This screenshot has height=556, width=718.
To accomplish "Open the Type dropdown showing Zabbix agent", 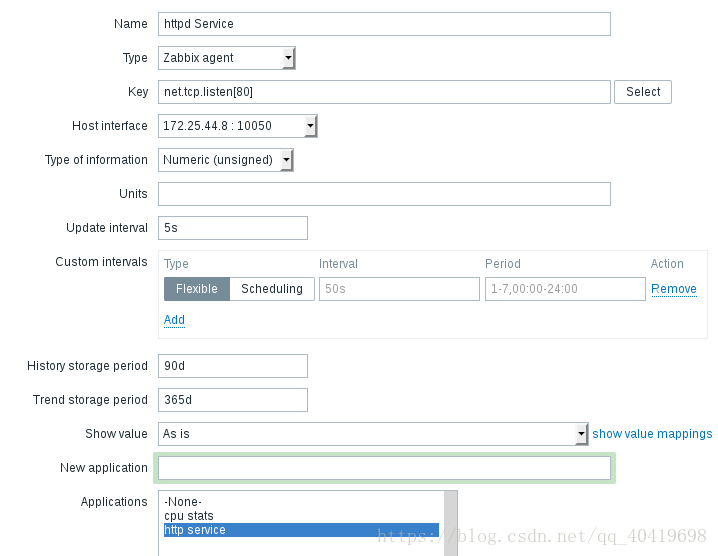I will [x=227, y=58].
